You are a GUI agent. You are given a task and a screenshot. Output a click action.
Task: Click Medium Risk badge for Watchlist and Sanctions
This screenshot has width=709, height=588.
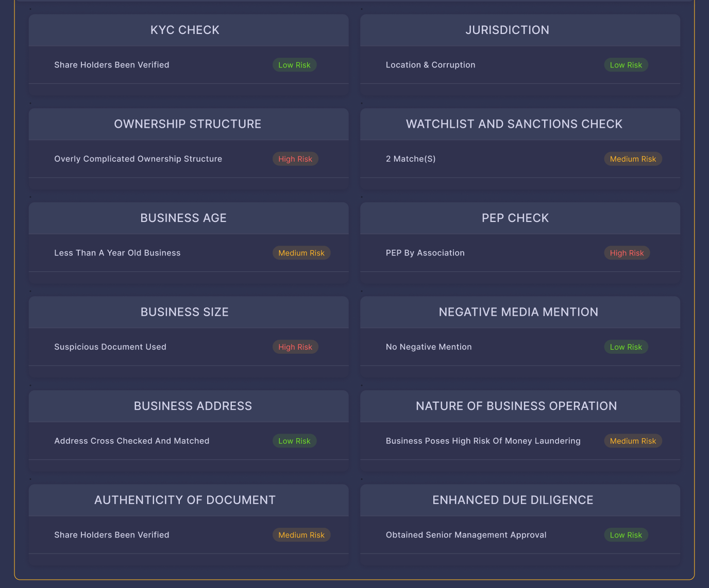tap(633, 159)
